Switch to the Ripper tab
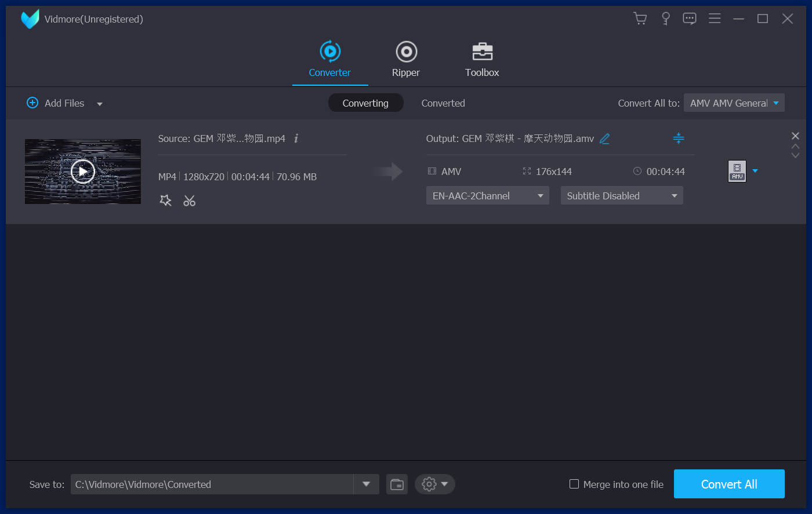 [405, 60]
